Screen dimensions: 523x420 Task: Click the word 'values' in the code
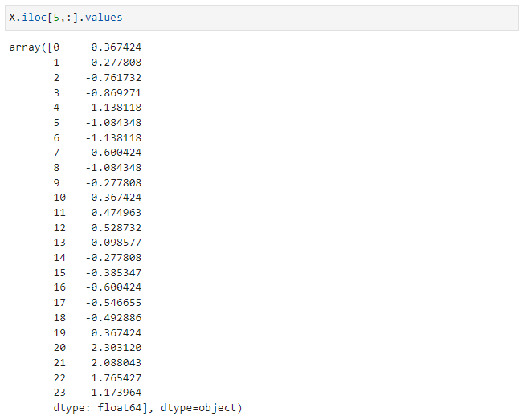click(x=104, y=17)
